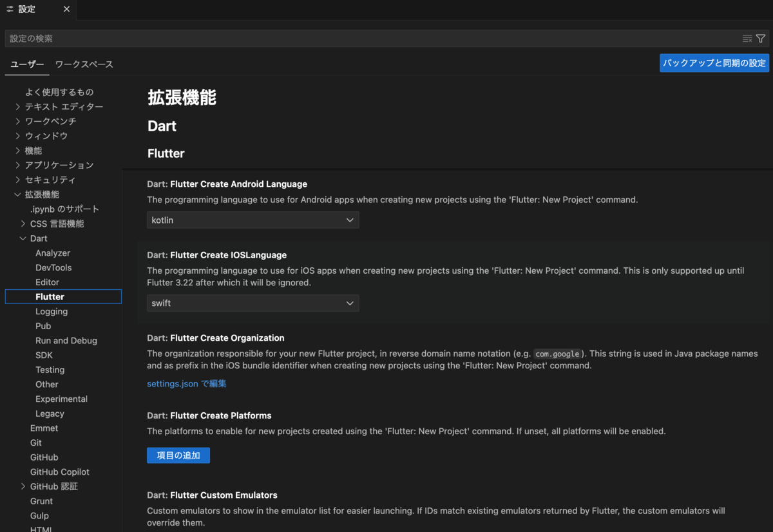Click Flutter Create Platforms heading
This screenshot has width=773, height=532.
coord(220,415)
